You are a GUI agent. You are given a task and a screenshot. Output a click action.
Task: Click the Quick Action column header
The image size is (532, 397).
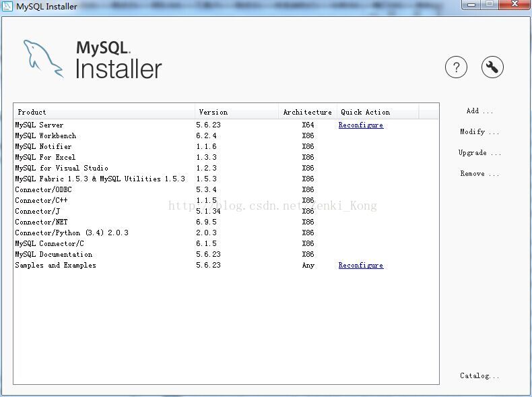(378, 112)
